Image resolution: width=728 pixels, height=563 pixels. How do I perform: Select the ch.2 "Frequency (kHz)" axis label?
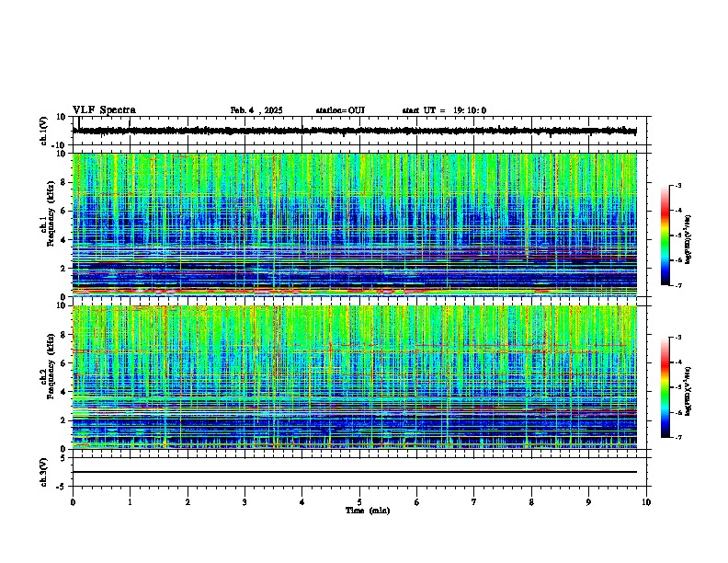click(x=51, y=366)
